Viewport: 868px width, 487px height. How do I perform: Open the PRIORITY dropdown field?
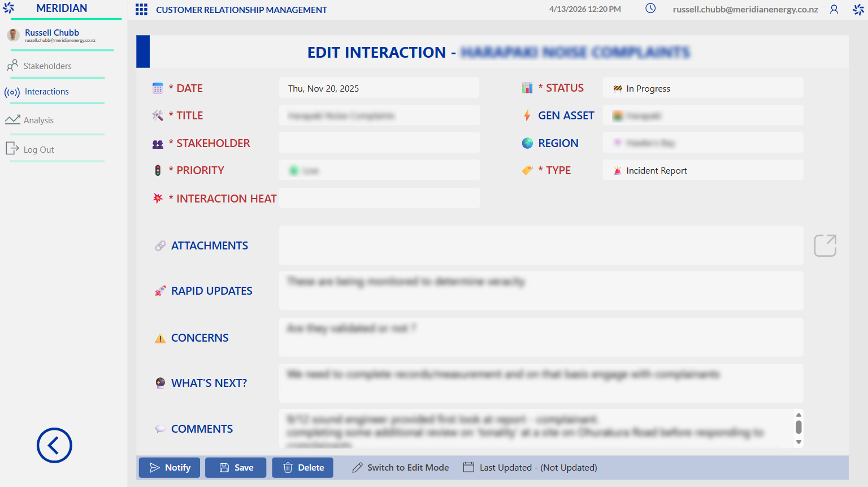click(379, 170)
